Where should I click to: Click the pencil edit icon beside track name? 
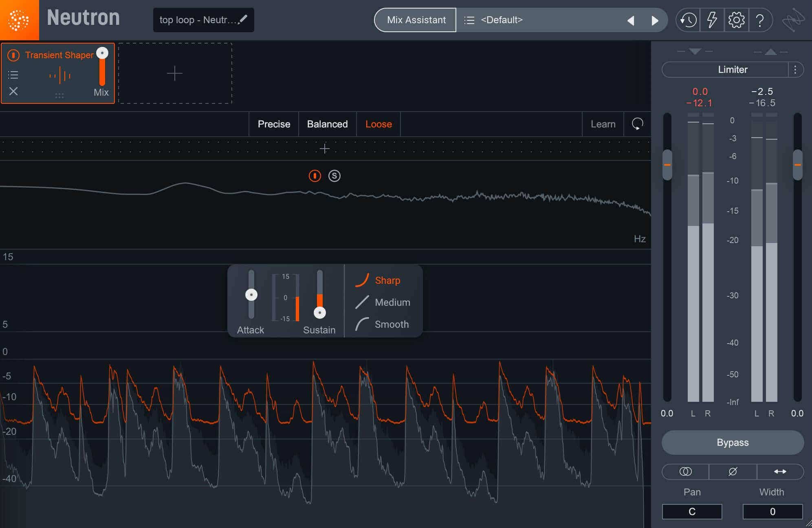[x=243, y=19]
